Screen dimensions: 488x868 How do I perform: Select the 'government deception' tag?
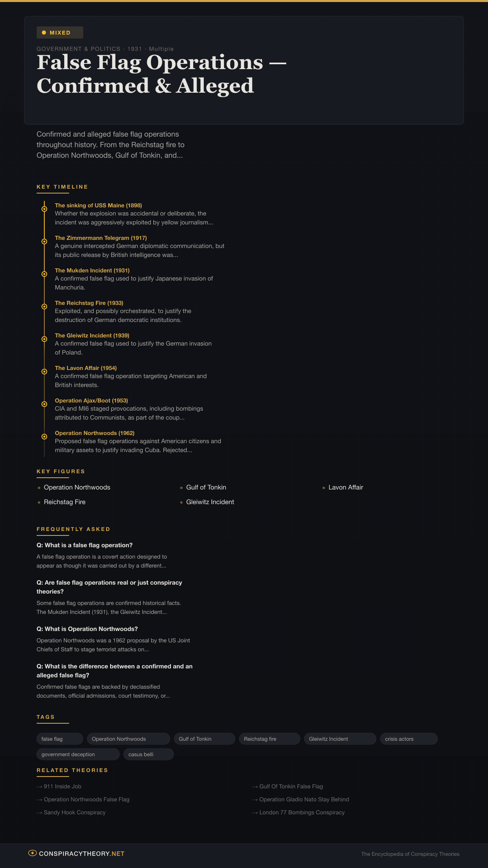click(x=78, y=754)
